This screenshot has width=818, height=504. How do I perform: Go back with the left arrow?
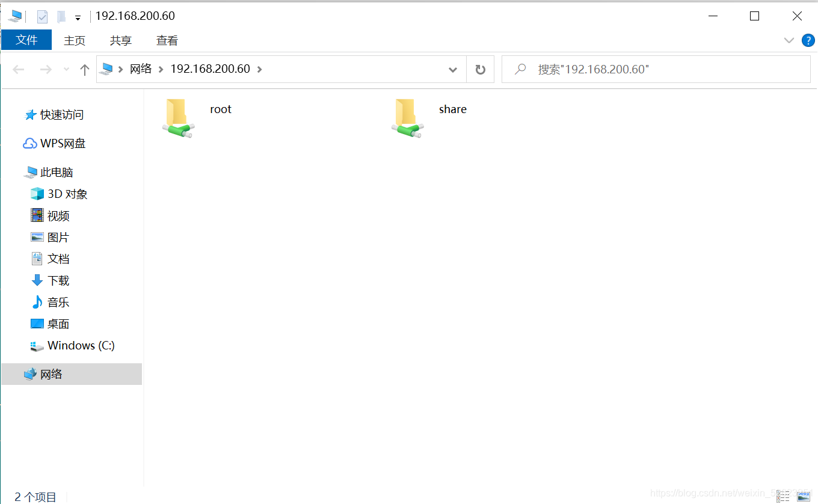[19, 70]
